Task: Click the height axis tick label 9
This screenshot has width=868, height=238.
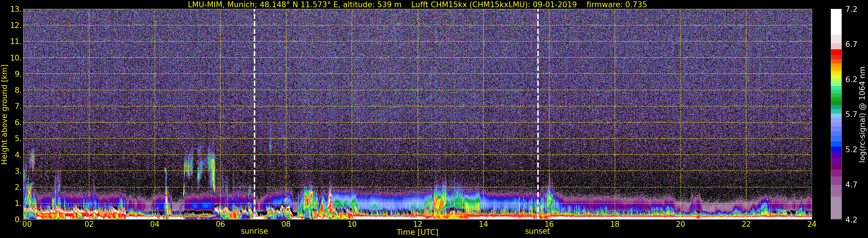Action: tap(18, 74)
